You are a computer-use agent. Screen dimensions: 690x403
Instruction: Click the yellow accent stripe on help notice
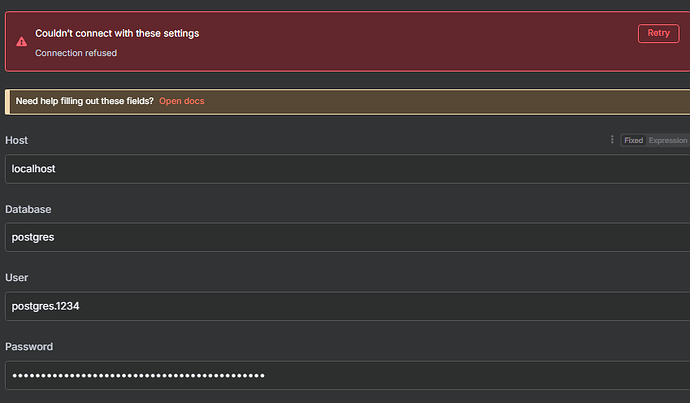(8, 101)
